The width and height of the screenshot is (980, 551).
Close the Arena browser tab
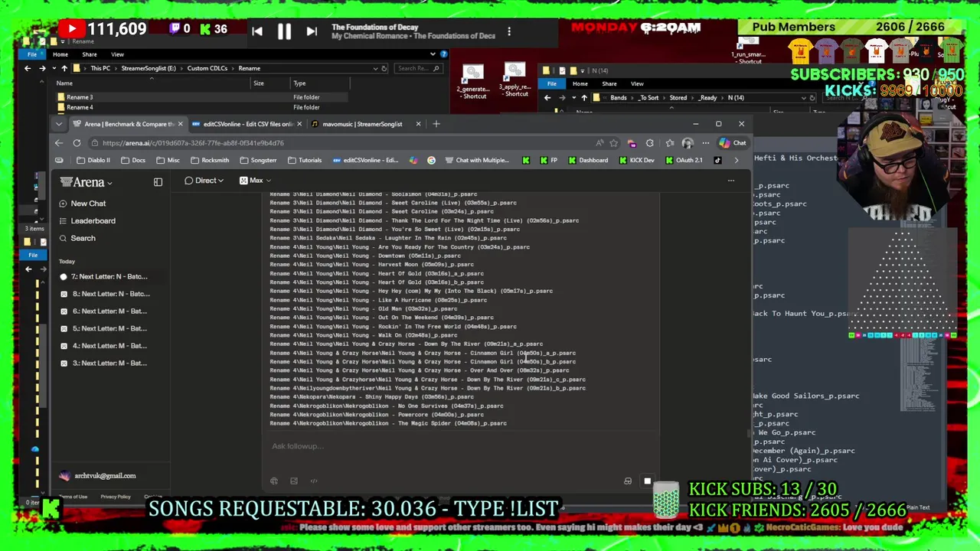pos(180,124)
